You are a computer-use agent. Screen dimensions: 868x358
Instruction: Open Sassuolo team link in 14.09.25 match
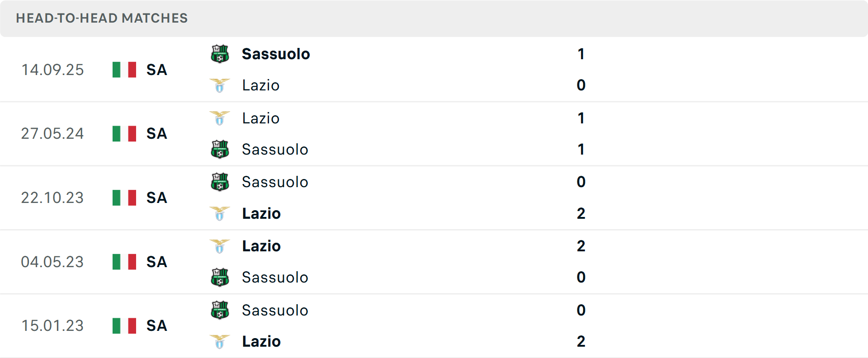(x=276, y=54)
